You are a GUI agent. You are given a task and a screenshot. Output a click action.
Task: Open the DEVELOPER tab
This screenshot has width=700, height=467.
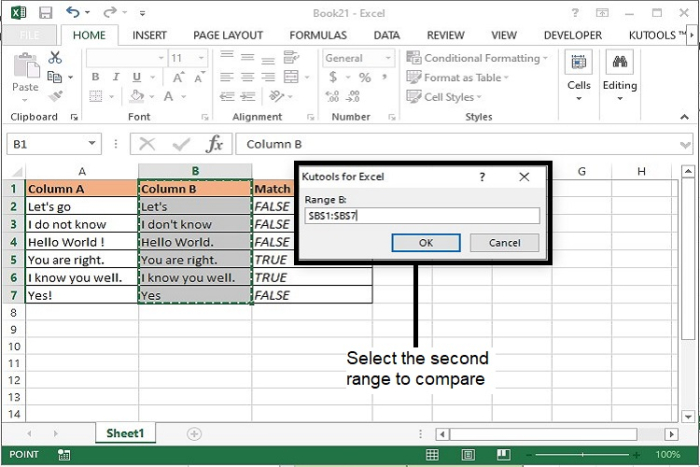573,35
